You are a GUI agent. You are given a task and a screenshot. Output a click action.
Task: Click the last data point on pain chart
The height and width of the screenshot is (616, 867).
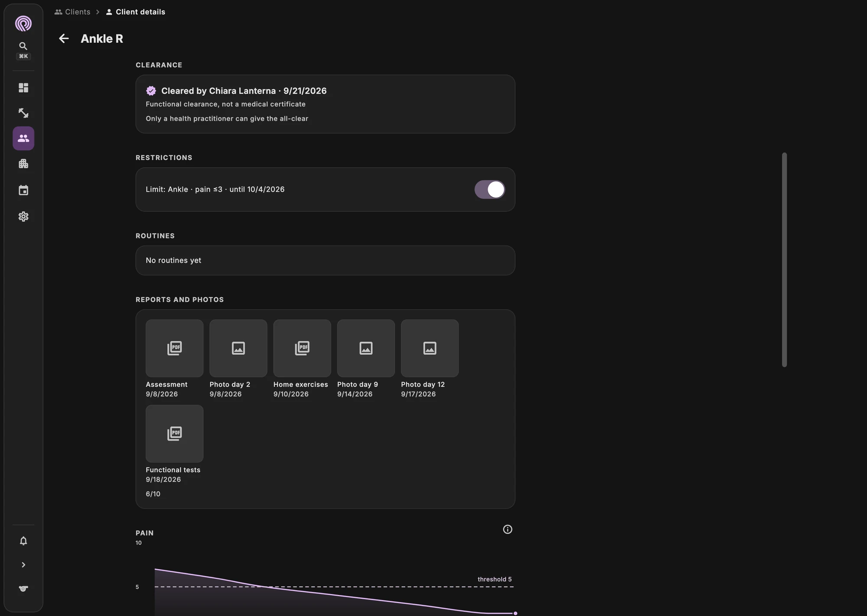tap(515, 613)
